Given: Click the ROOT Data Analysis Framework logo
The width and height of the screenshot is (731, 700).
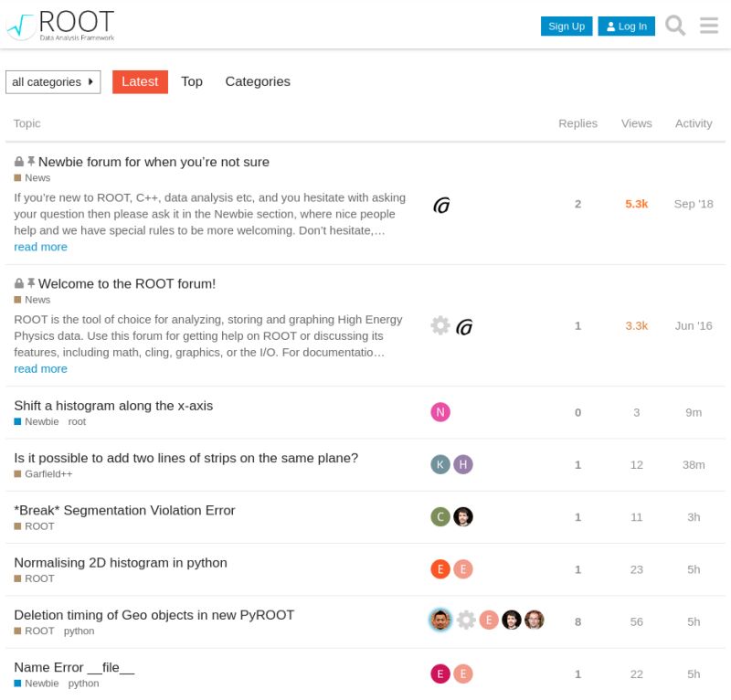Looking at the screenshot, I should (59, 25).
